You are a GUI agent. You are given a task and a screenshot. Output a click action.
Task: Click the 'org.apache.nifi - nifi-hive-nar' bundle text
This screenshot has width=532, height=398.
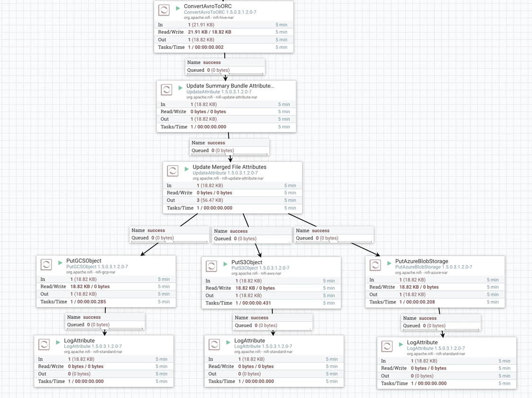[209, 18]
